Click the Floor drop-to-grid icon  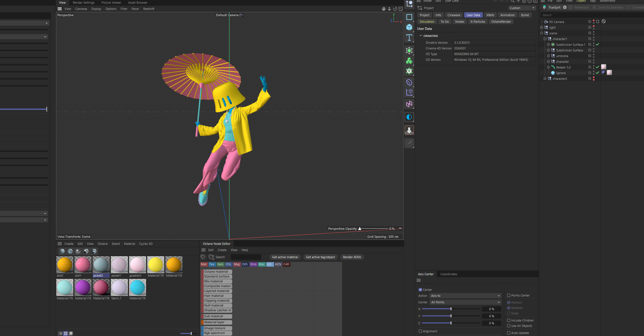(409, 130)
